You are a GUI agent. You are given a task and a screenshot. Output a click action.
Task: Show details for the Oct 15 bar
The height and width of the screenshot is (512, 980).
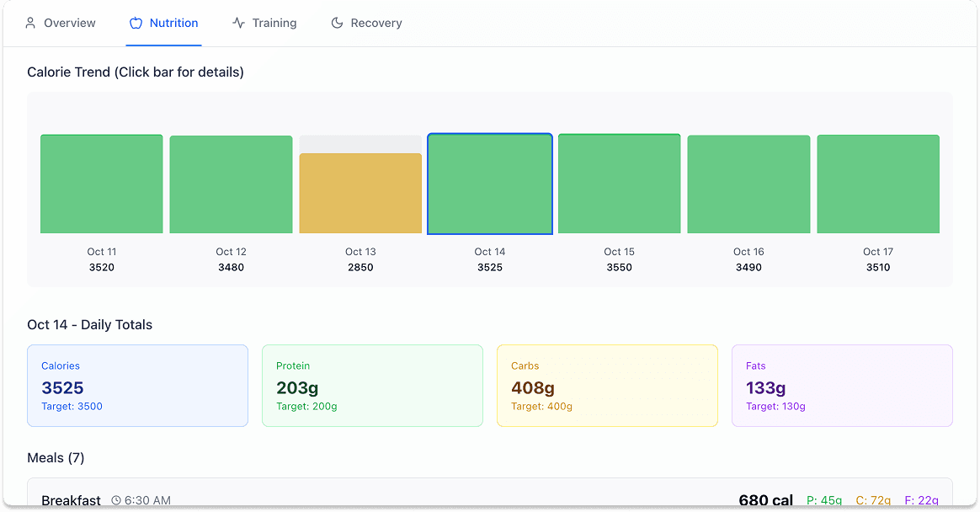[x=619, y=184]
